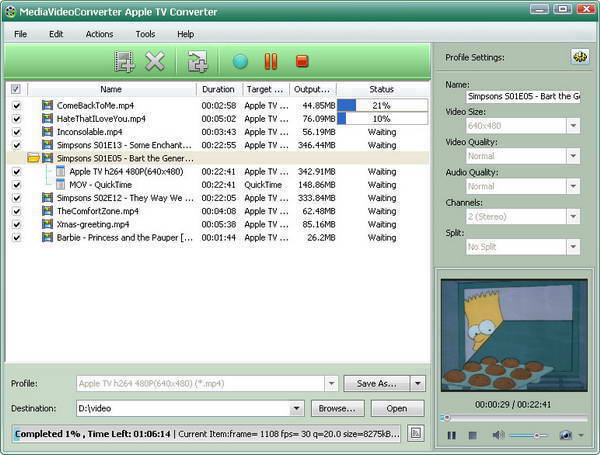The image size is (600, 455).
Task: Click the preview snapshot camera icon
Action: (566, 435)
